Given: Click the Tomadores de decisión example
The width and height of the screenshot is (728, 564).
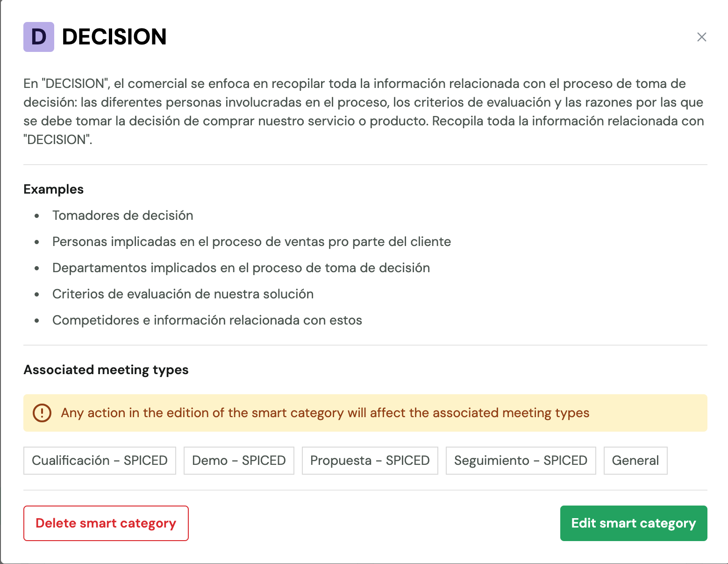Looking at the screenshot, I should click(122, 216).
